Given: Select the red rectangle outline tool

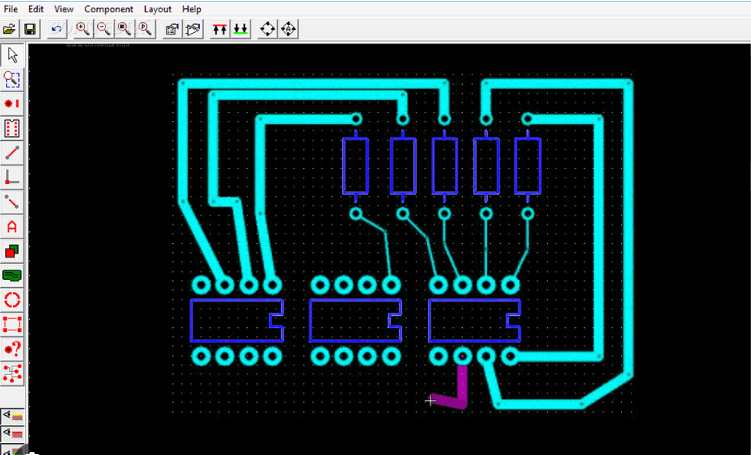Looking at the screenshot, I should coord(13,324).
